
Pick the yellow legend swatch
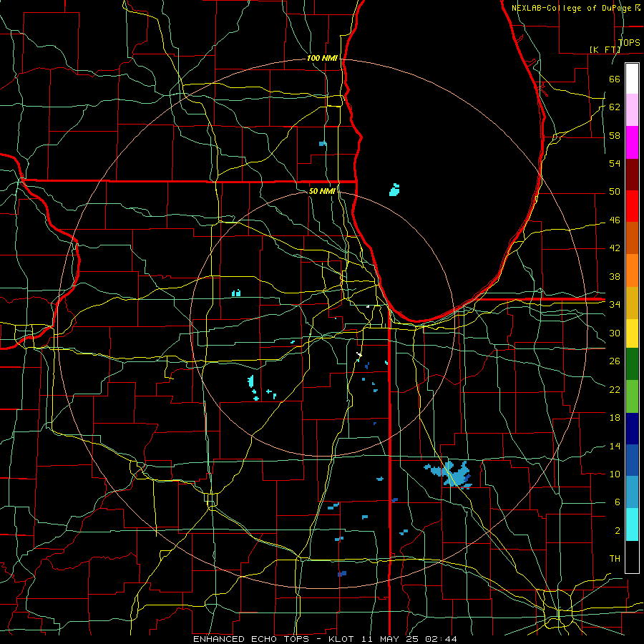(x=632, y=333)
